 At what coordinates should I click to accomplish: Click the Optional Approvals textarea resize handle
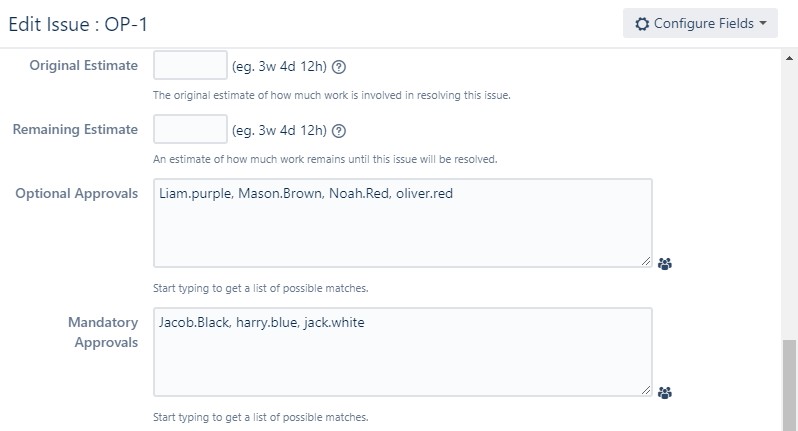646,262
